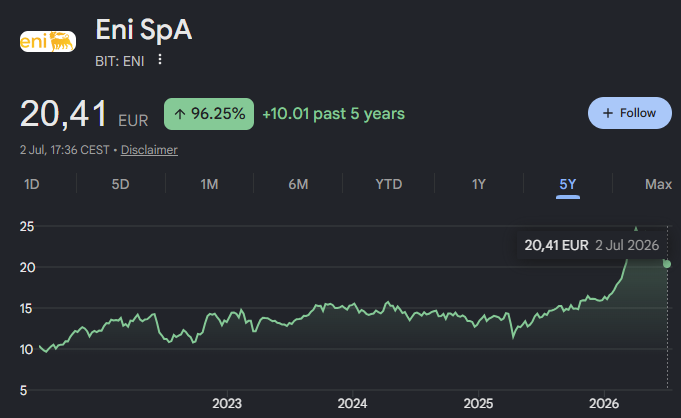Click the 2025 x-axis label
The width and height of the screenshot is (681, 418).
click(x=478, y=404)
